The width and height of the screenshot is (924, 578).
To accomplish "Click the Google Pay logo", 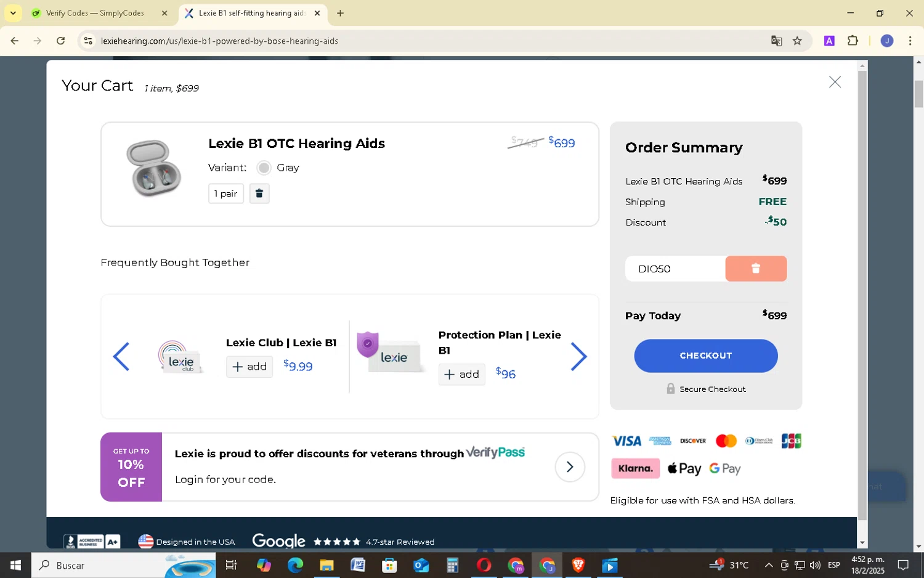I will (725, 468).
